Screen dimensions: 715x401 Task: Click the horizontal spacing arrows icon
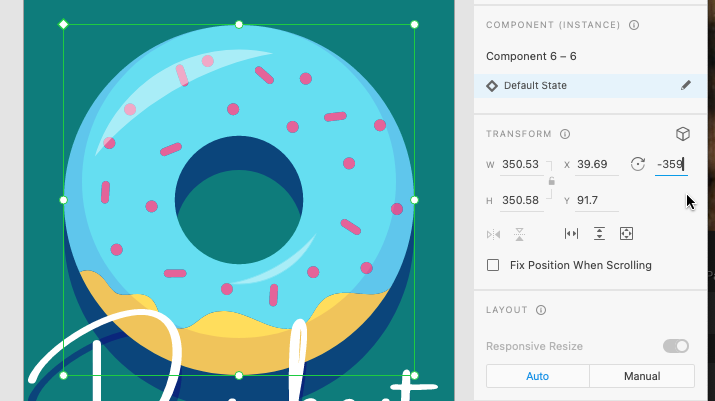[x=571, y=234]
